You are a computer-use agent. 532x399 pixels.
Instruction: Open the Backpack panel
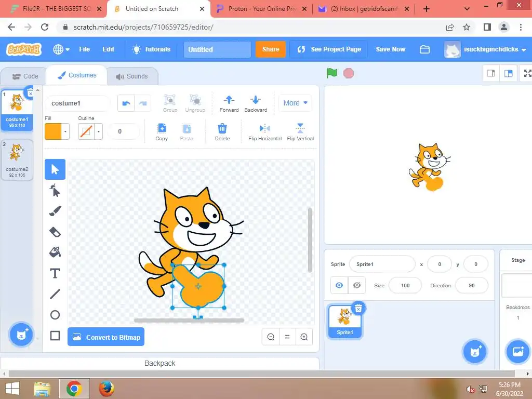click(160, 363)
